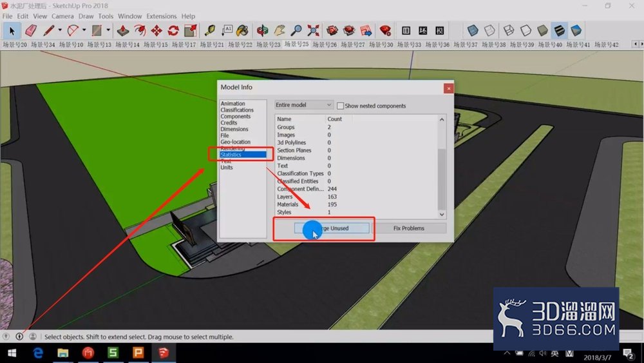Select Shaded With Textures style
Image resolution: width=644 pixels, height=363 pixels.
pos(560,30)
